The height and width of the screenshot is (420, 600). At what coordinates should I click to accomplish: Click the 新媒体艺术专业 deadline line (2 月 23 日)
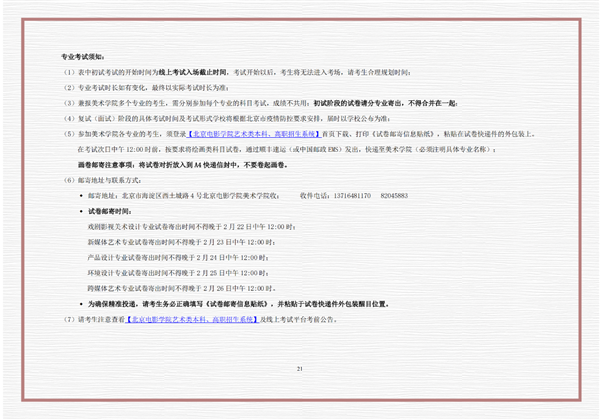point(181,242)
